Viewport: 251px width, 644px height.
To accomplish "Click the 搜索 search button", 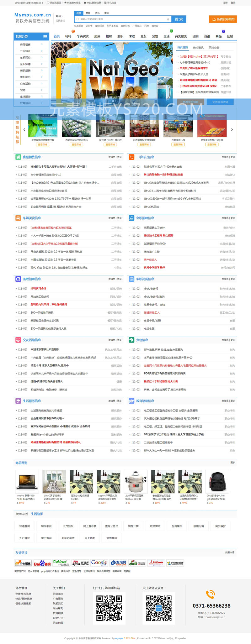I will coord(179,19).
